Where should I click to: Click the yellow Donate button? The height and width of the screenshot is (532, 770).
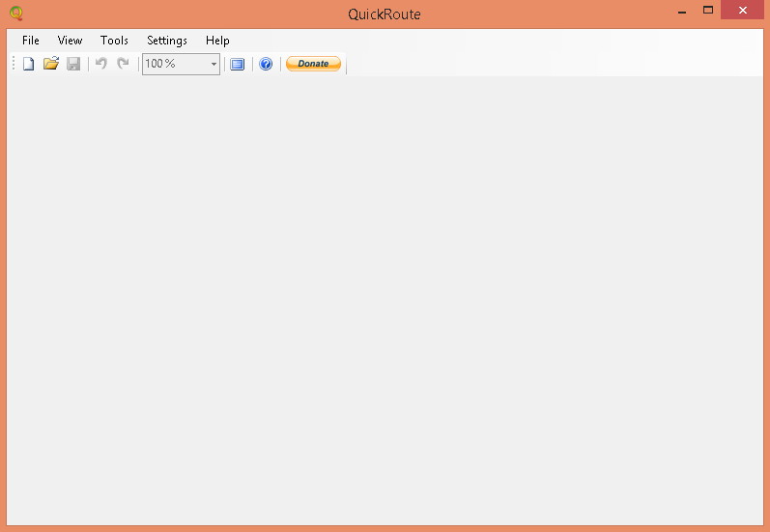point(313,64)
